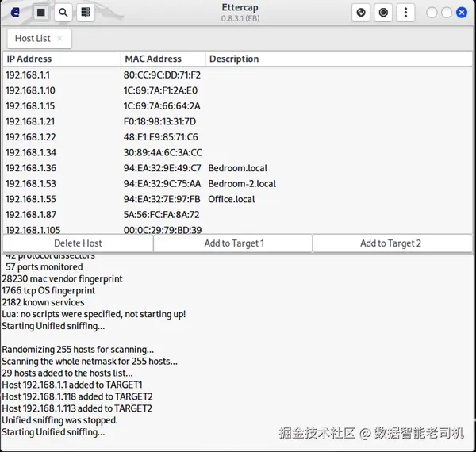Click the stop MITM round icon
The image size is (476, 452).
[383, 13]
